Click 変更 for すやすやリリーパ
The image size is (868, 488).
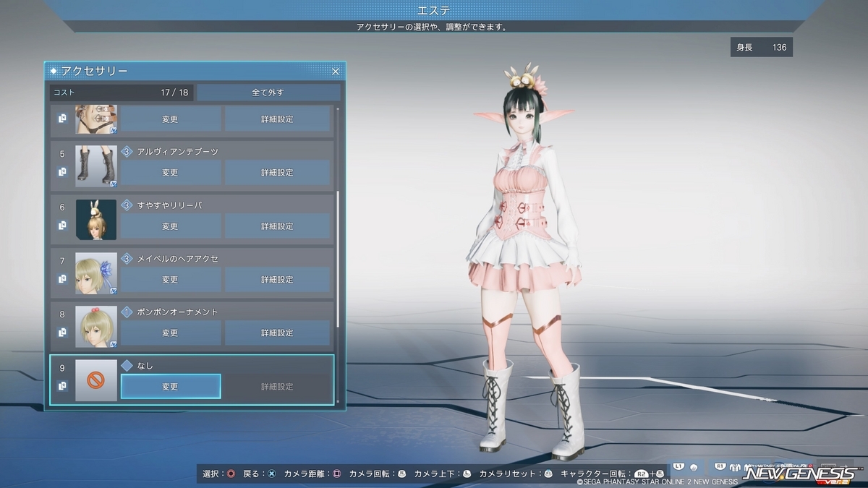click(170, 226)
